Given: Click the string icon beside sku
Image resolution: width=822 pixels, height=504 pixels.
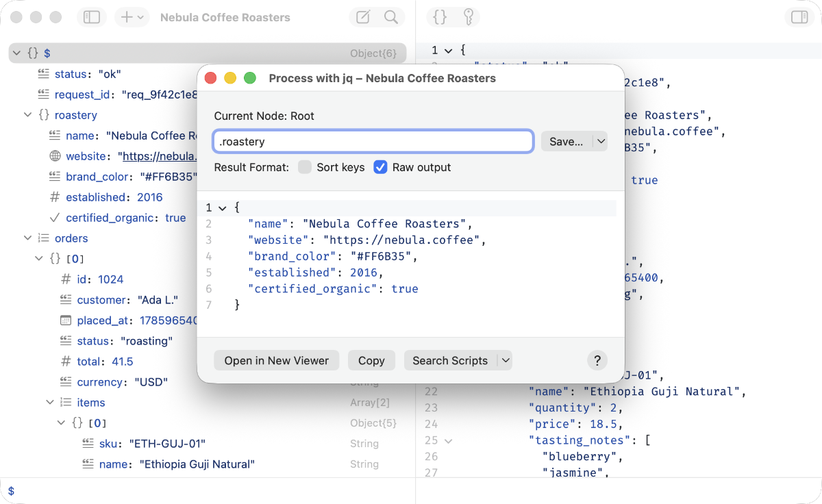Looking at the screenshot, I should 88,444.
